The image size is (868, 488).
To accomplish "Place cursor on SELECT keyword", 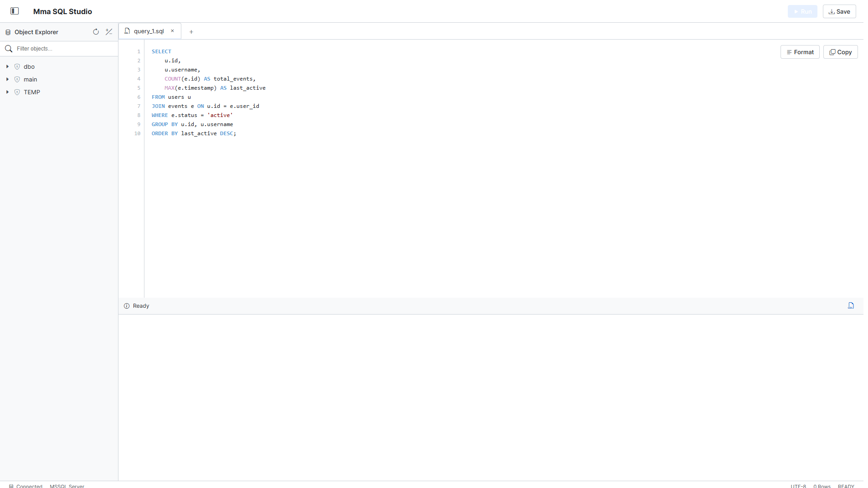I will pos(162,51).
